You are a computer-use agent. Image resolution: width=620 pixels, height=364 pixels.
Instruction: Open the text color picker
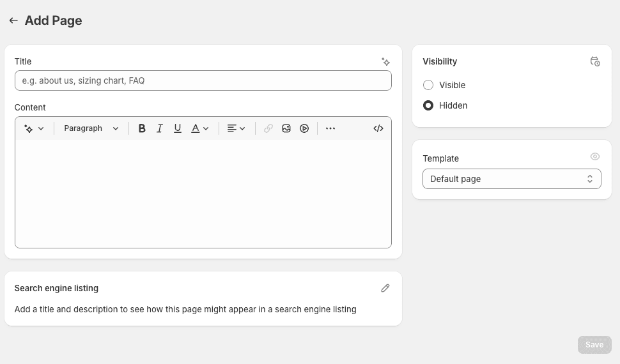point(199,128)
